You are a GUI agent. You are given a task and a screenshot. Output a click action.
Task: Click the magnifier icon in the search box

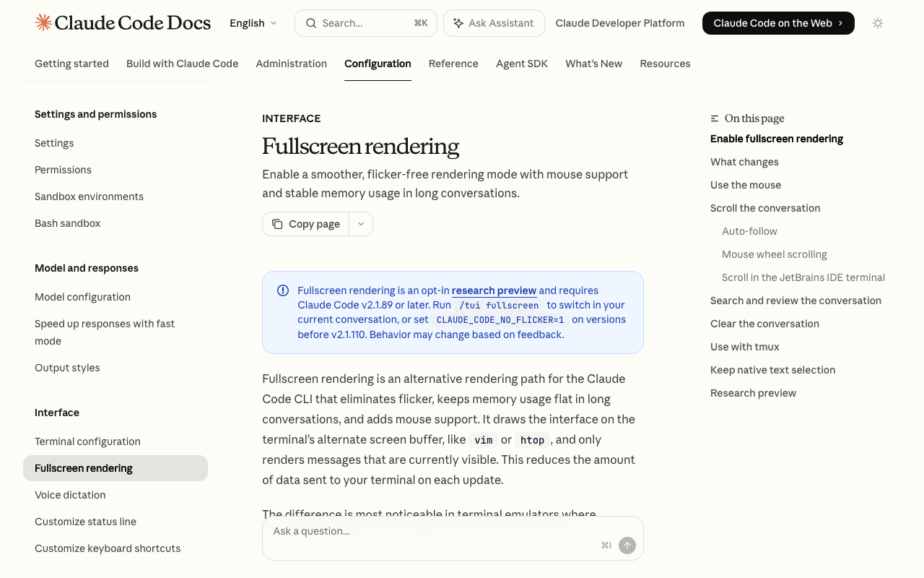tap(311, 23)
